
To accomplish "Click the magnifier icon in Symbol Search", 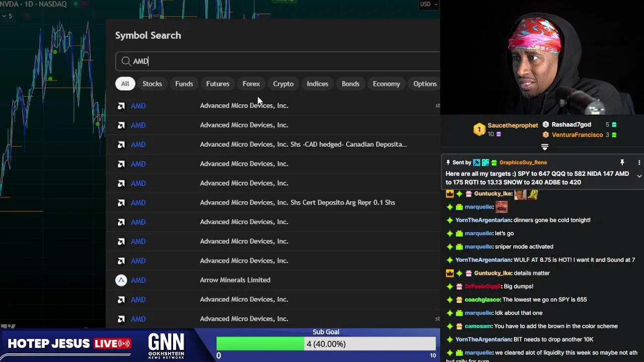I will tap(126, 61).
